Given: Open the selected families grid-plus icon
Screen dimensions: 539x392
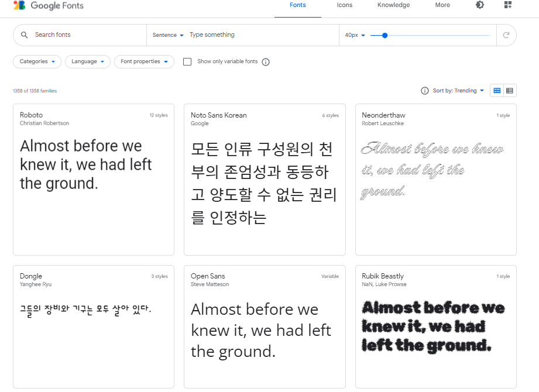Looking at the screenshot, I should [x=508, y=5].
